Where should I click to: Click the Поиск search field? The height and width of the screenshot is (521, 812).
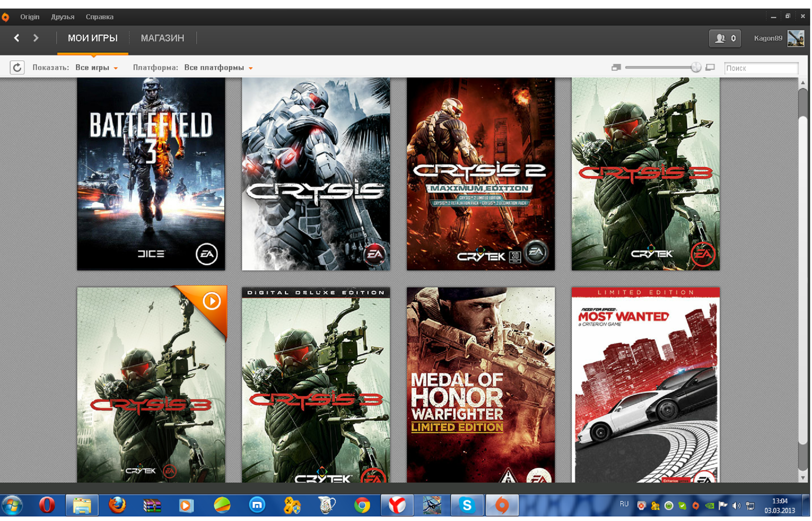tap(761, 68)
